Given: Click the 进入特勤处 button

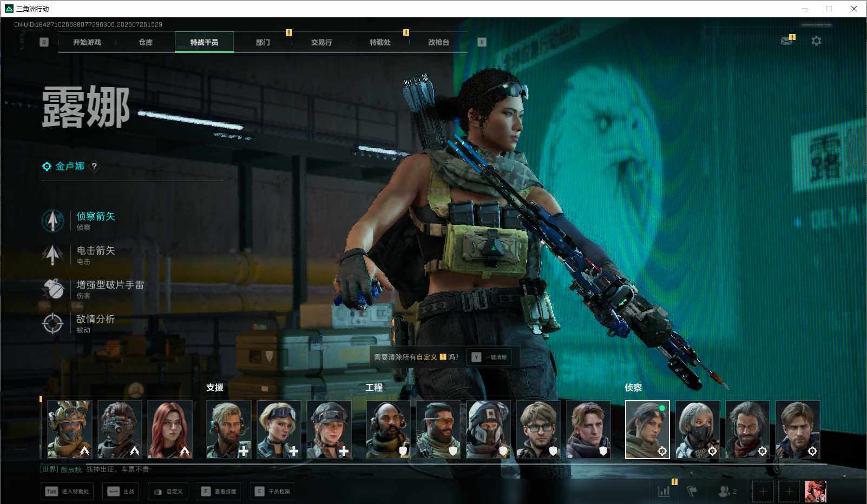Looking at the screenshot, I should coord(67,492).
